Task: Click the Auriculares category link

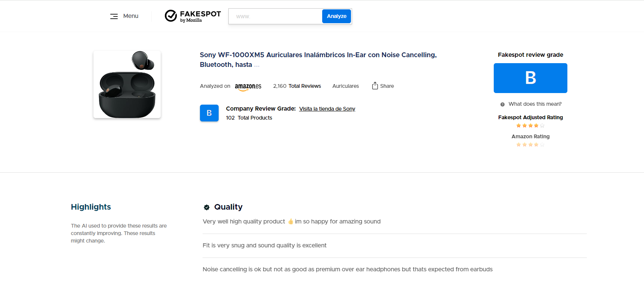Action: 345,86
